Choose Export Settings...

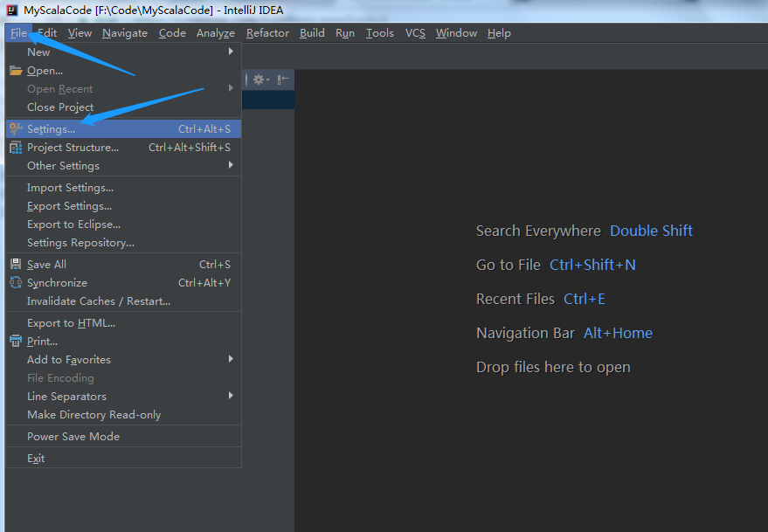pos(123,206)
